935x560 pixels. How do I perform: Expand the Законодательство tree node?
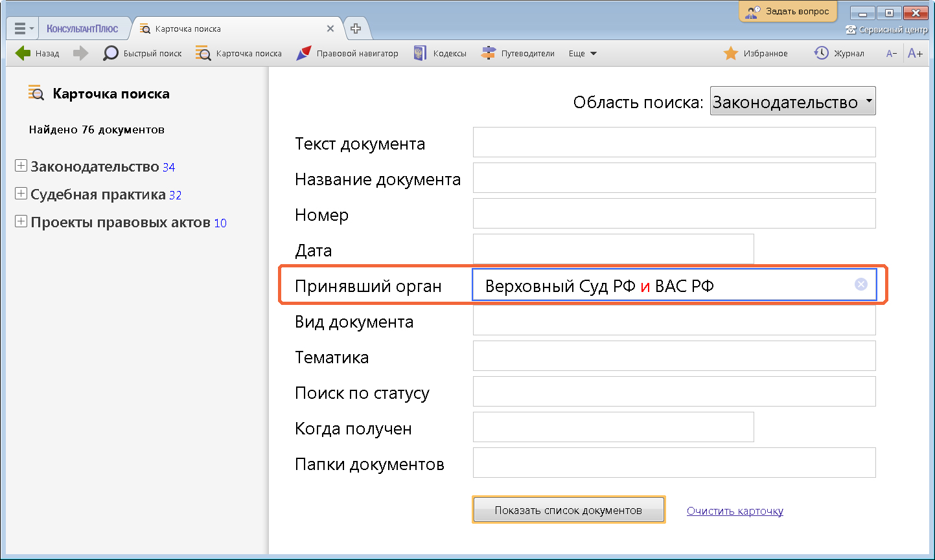21,166
